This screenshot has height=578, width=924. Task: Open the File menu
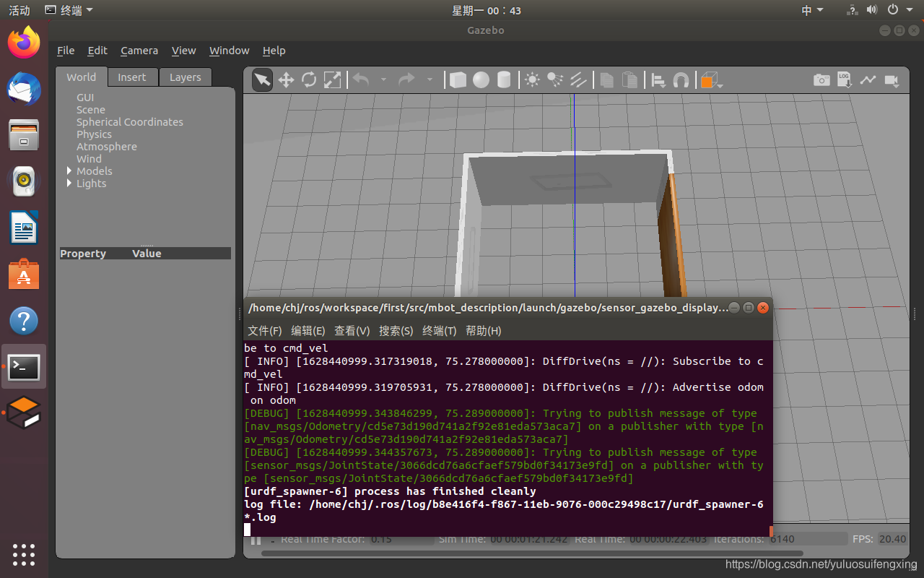point(66,51)
